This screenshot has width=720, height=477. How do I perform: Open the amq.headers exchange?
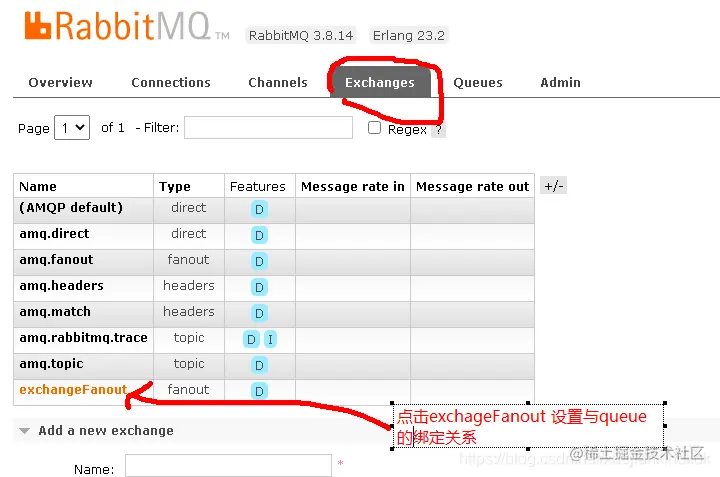coord(62,286)
